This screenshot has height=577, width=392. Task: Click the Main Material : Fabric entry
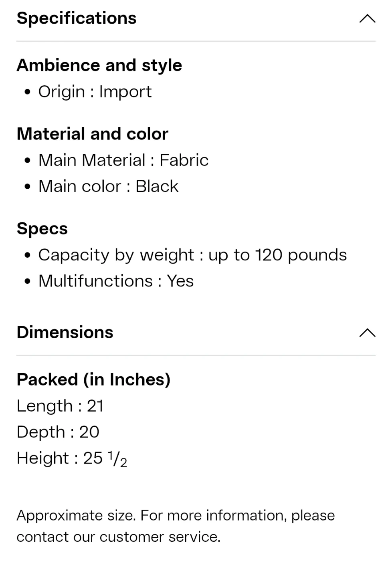[x=123, y=160]
